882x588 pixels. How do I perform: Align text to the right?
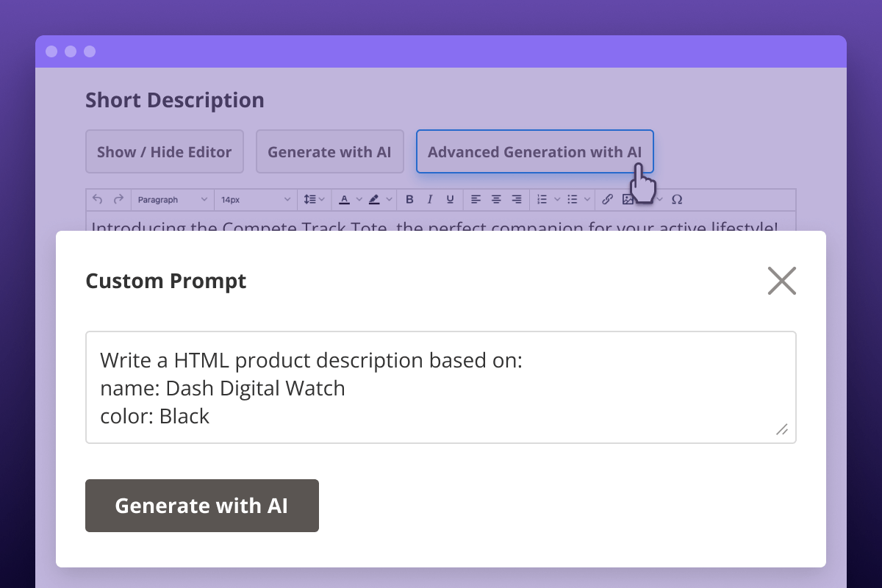[x=517, y=199]
